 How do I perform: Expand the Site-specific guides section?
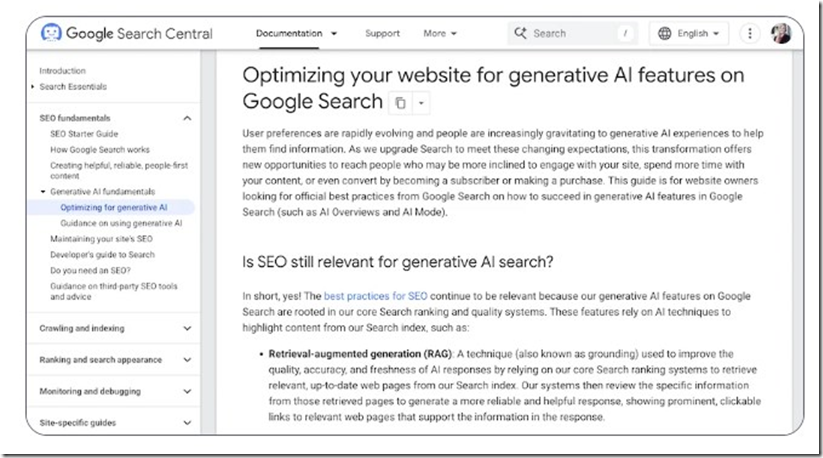click(x=187, y=423)
